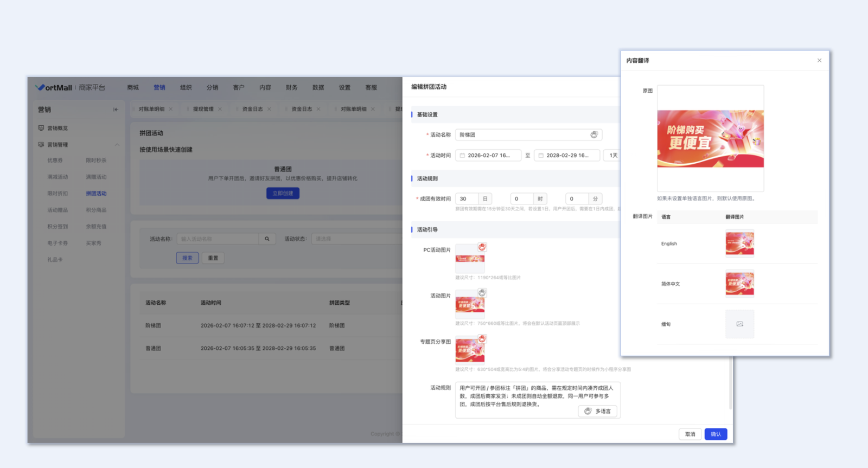
Task: Select 限时秒杀 in sidebar
Action: point(96,161)
